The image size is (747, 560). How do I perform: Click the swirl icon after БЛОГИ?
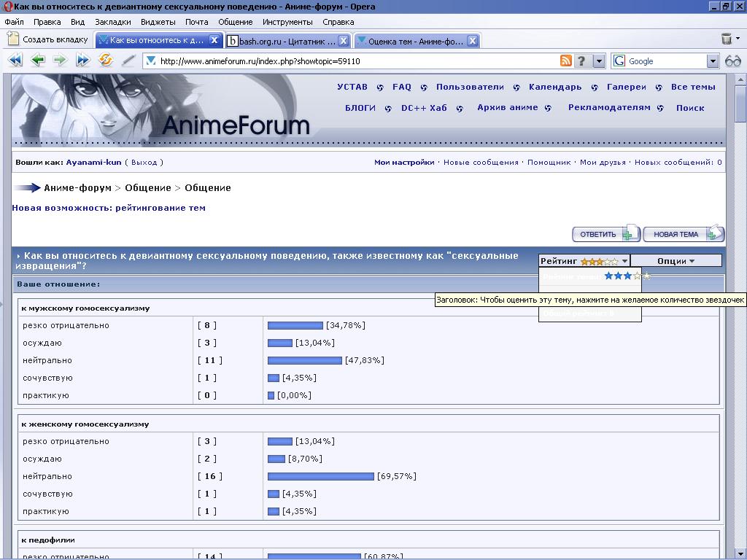point(388,109)
